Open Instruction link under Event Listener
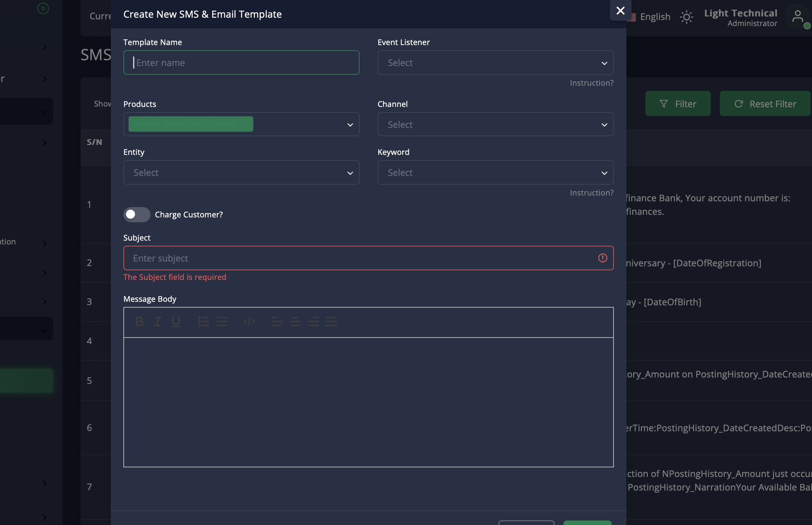Screen dimensions: 812x525 591,83
